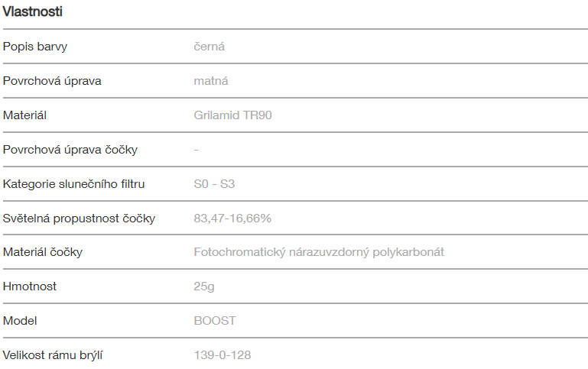The height and width of the screenshot is (369, 588).
Task: Select the 83,47-16,66% transmission value
Action: pyautogui.click(x=233, y=218)
